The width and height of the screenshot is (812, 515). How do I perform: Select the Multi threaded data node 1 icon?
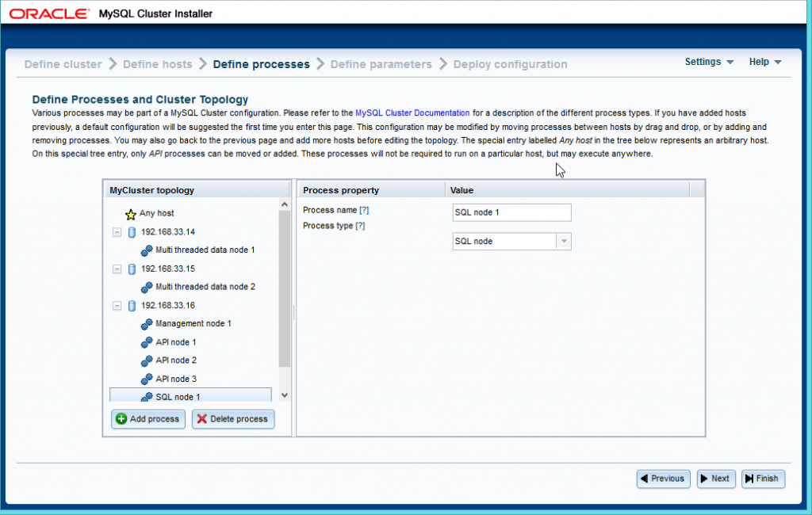tap(146, 250)
